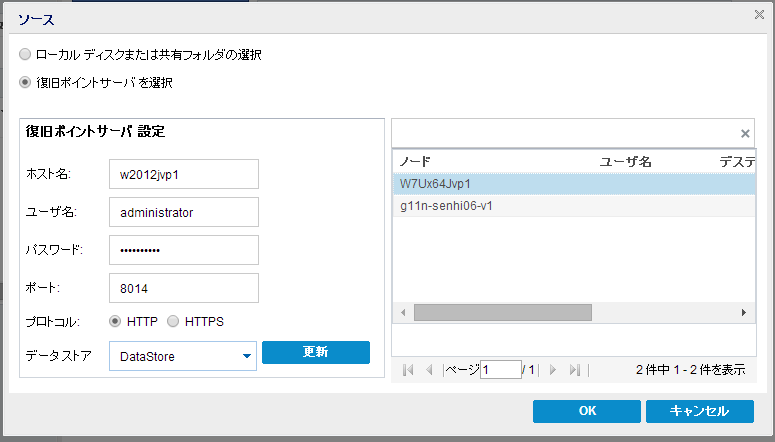
Task: Open the データストア dropdown
Action: 245,355
